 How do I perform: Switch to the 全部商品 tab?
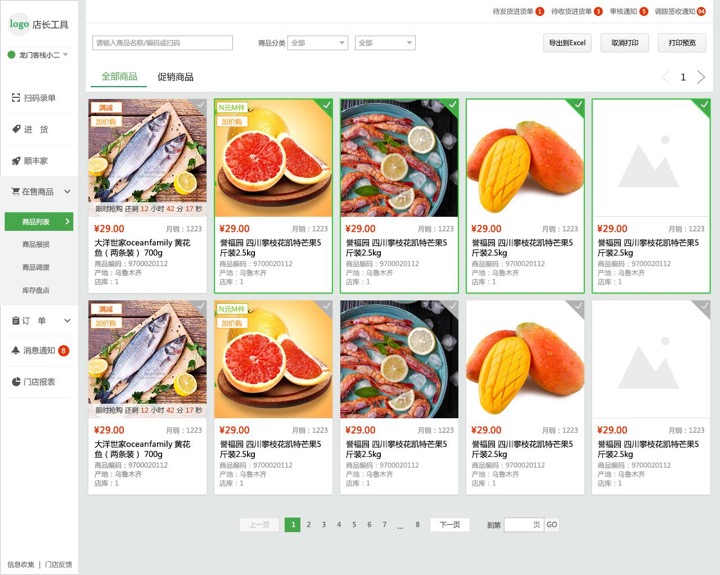coord(119,76)
